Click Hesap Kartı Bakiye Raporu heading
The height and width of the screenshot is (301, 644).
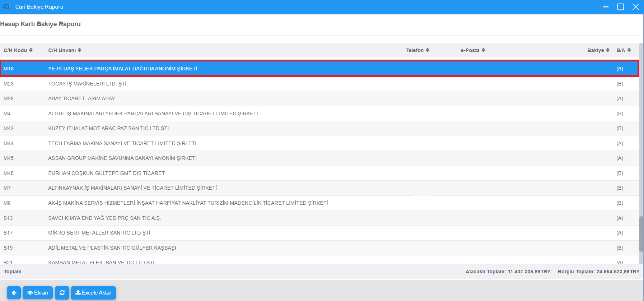pos(41,24)
